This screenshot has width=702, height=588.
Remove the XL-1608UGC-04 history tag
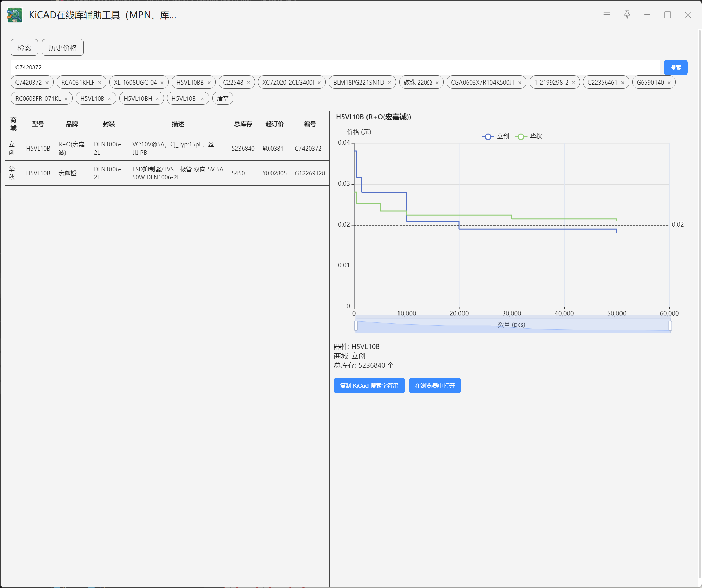coord(162,83)
